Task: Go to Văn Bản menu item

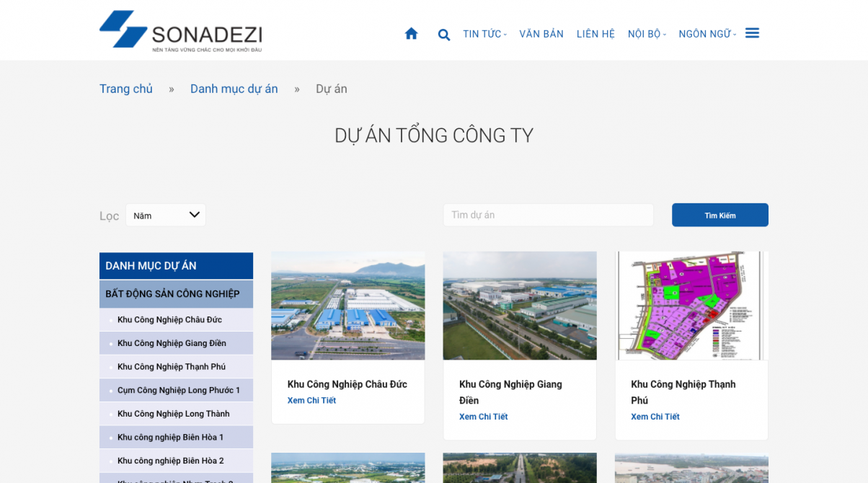Action: pos(541,34)
